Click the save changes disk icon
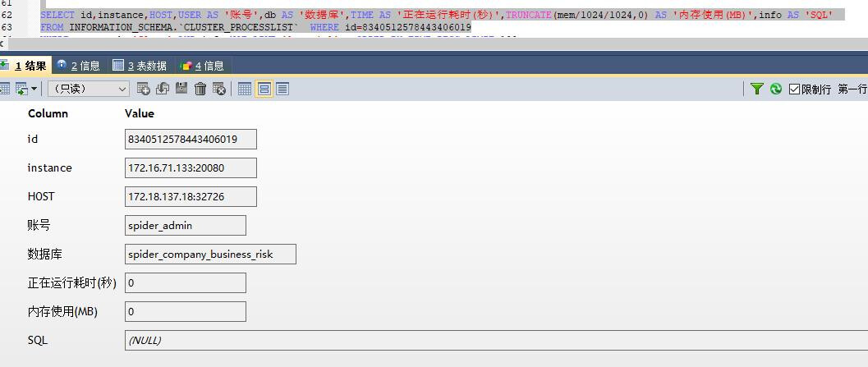 (x=181, y=89)
